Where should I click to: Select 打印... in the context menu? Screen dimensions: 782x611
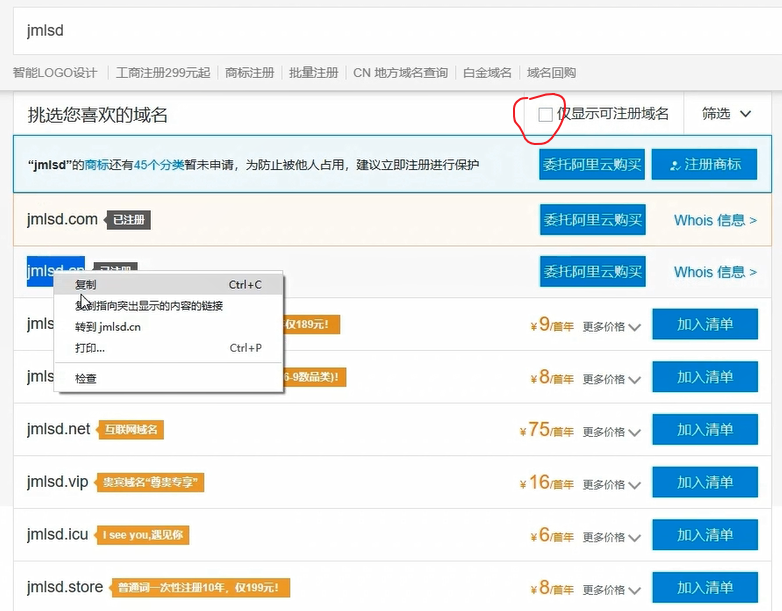click(x=90, y=348)
